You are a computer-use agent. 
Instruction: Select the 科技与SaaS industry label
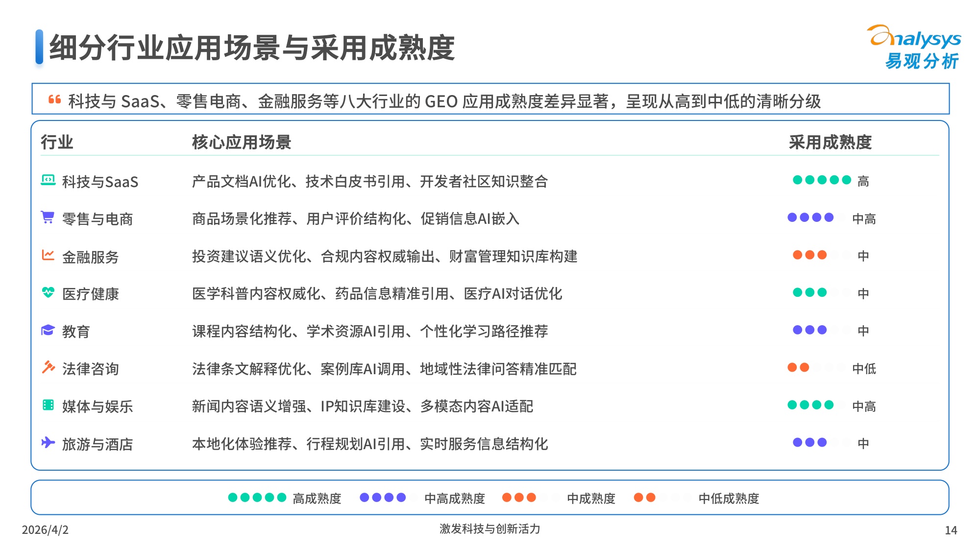click(100, 182)
